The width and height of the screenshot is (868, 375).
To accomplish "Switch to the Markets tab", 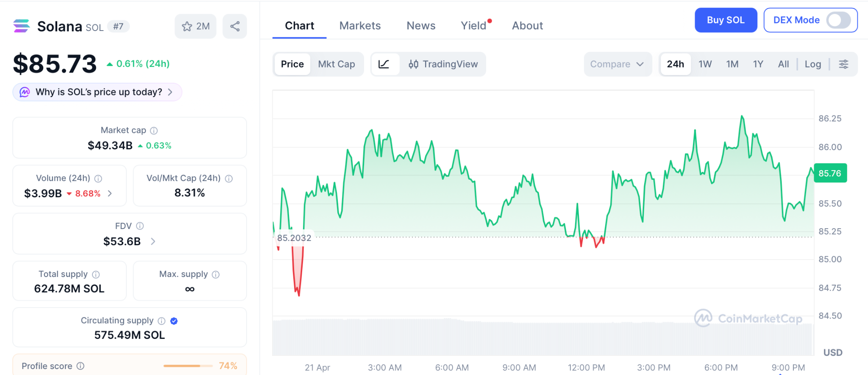I will coord(360,26).
